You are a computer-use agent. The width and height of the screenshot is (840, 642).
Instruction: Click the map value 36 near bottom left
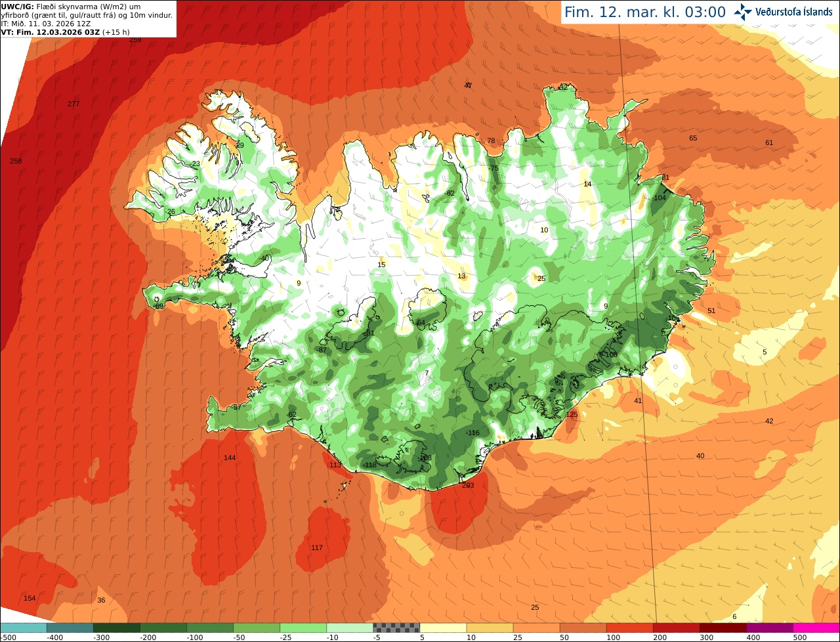click(x=101, y=600)
